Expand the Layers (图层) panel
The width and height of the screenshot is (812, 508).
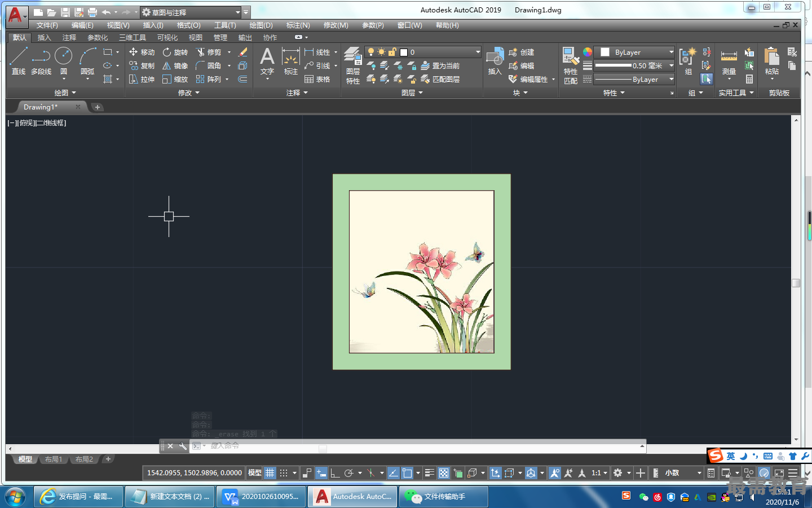coord(412,93)
